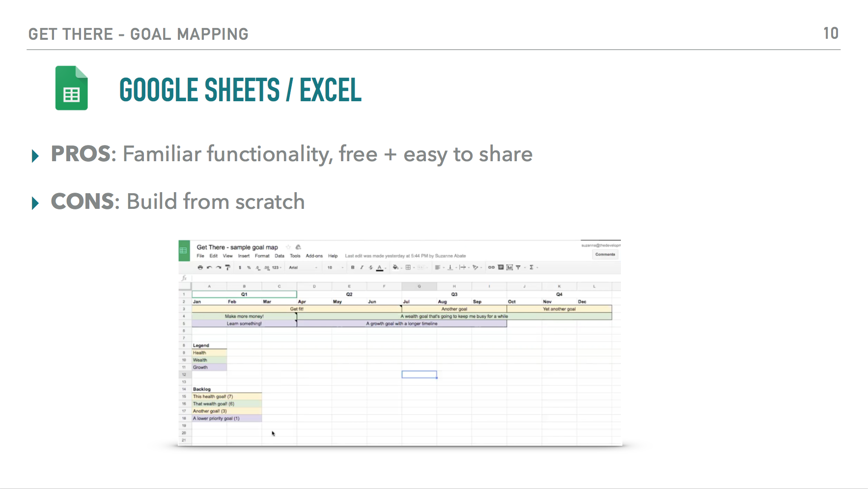Open the File menu

(x=200, y=256)
